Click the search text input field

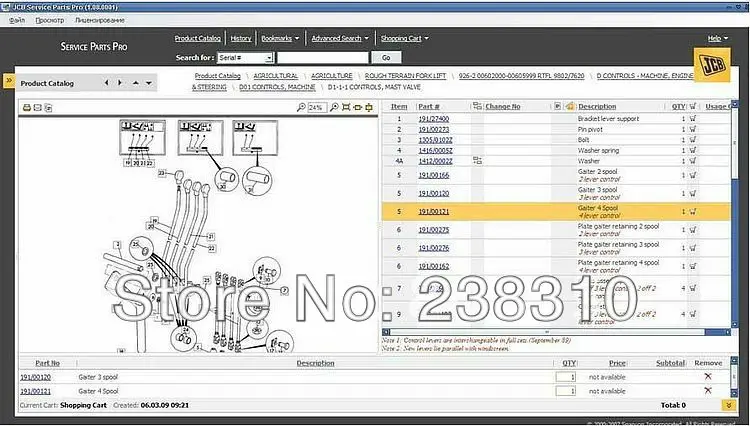323,58
